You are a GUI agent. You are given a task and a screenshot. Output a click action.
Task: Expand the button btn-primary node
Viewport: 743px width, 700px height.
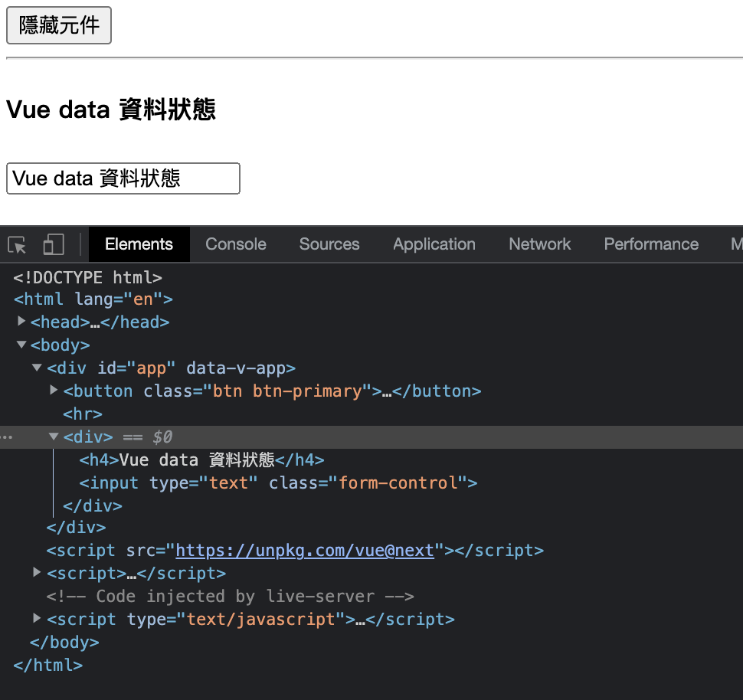pos(54,390)
